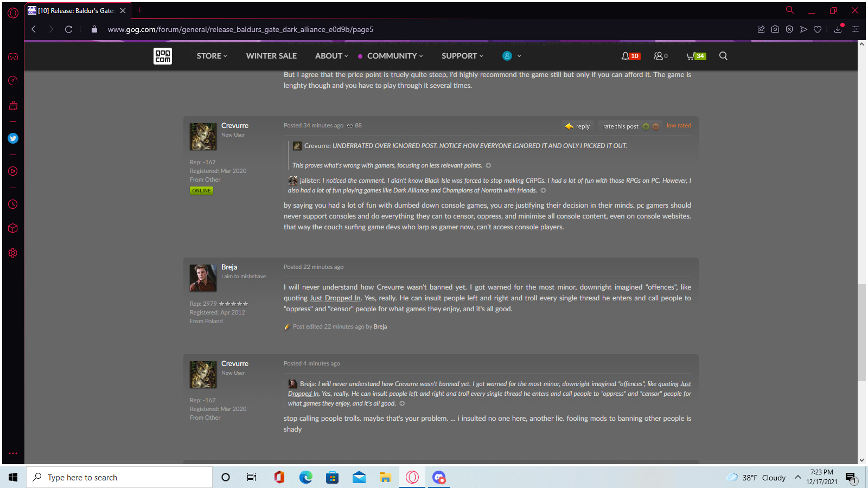Open the WINTER SALE menu item

[x=271, y=56]
